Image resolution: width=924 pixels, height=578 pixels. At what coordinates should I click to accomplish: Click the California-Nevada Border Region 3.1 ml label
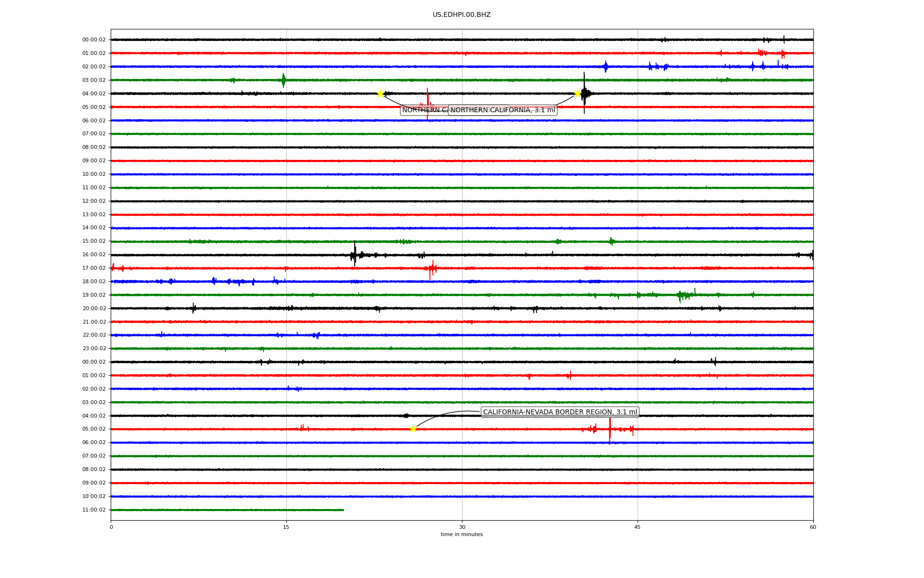click(560, 412)
